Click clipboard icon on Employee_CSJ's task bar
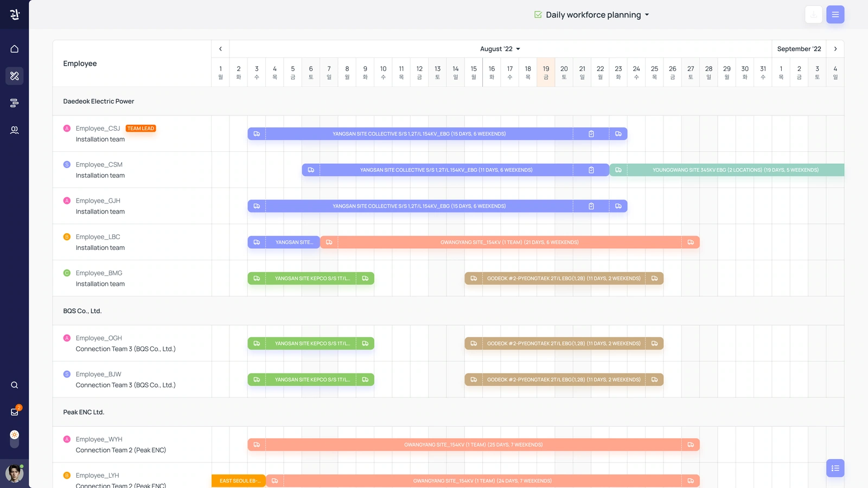This screenshot has height=488, width=868. [x=591, y=134]
